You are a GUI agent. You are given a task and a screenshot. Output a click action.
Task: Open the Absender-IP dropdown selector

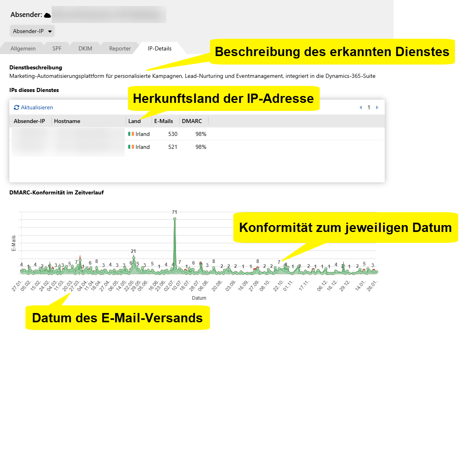tap(32, 31)
